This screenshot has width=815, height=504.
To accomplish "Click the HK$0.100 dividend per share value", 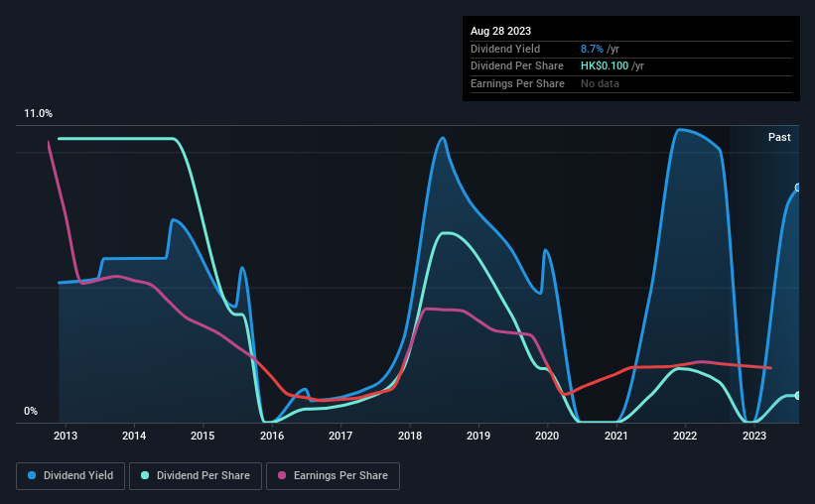I will click(x=605, y=66).
